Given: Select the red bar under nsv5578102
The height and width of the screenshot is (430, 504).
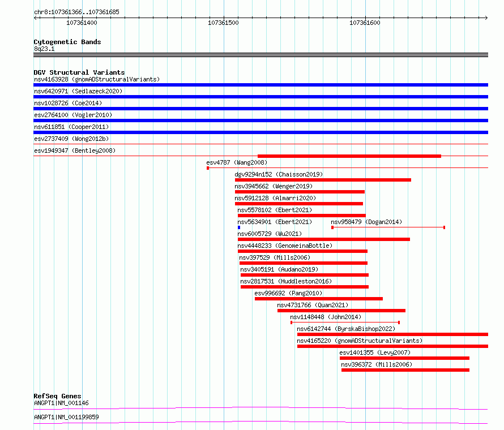Looking at the screenshot, I should coord(302,216).
